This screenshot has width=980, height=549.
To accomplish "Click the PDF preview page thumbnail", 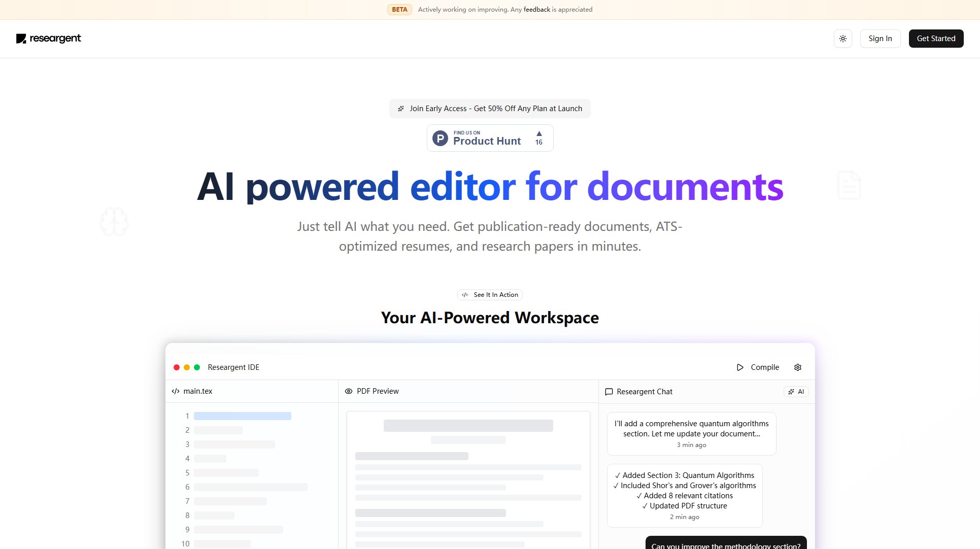I will click(x=468, y=480).
